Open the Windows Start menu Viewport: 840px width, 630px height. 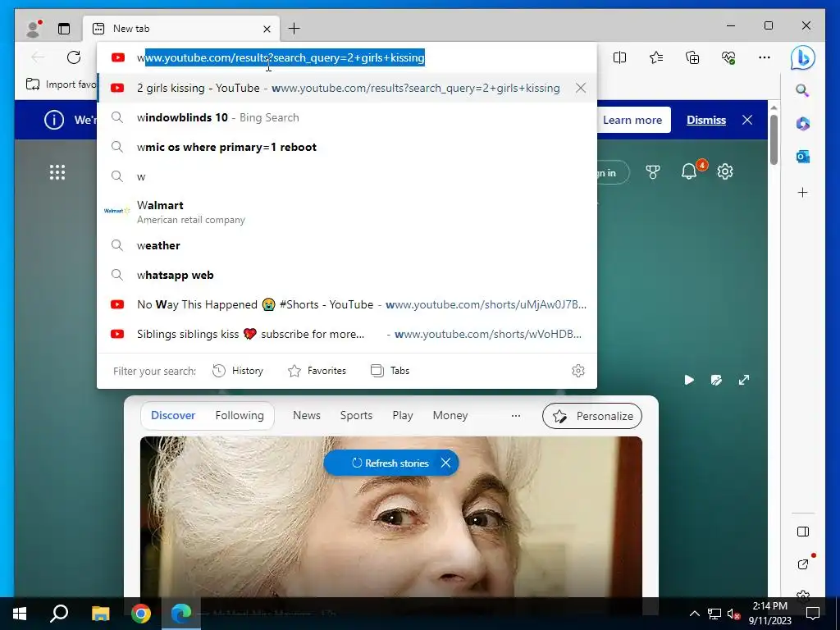[20, 614]
